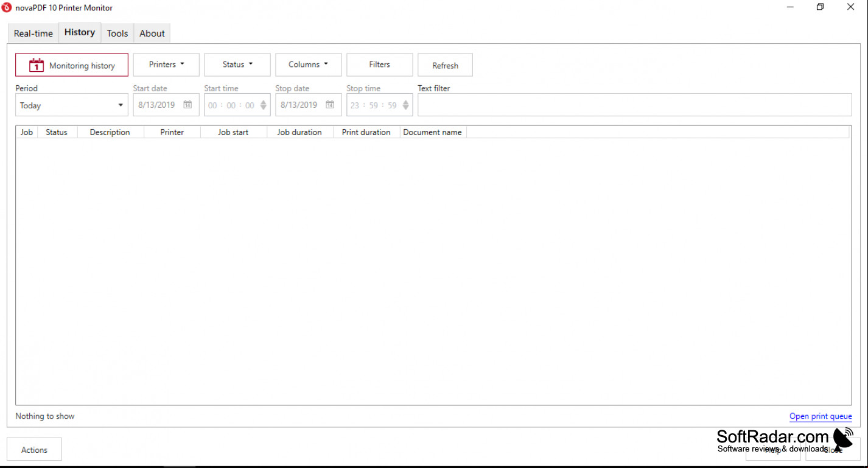
Task: Go to the About tab
Action: (152, 33)
